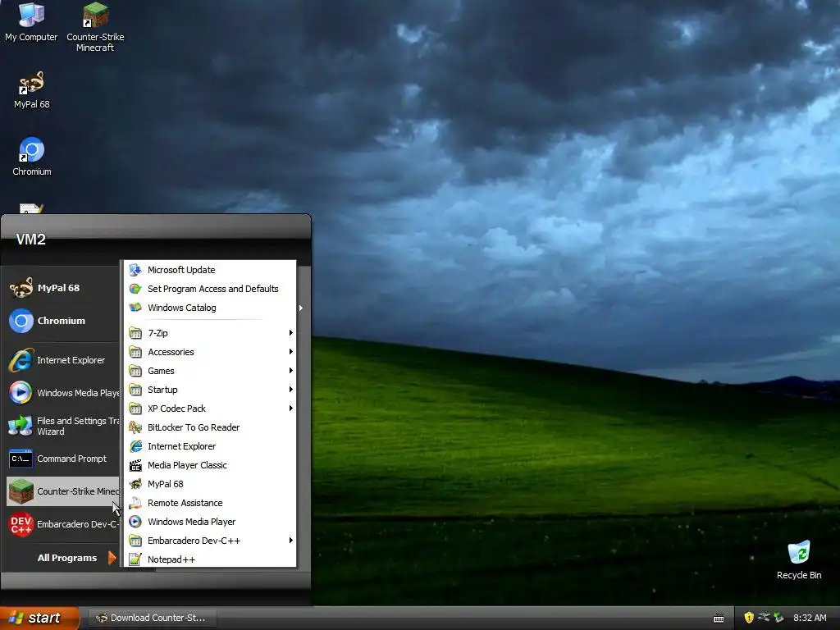Expand the Accessories submenu arrow
Image resolution: width=840 pixels, height=630 pixels.
coord(291,351)
